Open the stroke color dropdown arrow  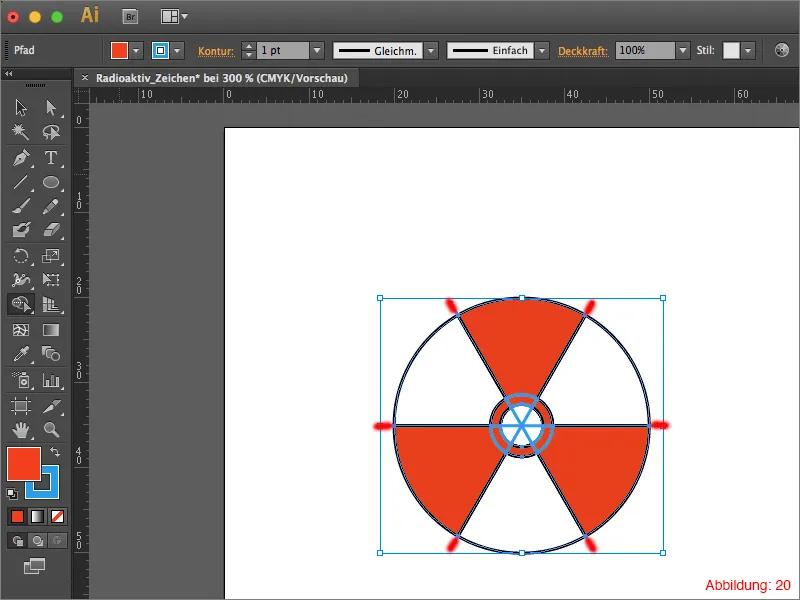[177, 51]
